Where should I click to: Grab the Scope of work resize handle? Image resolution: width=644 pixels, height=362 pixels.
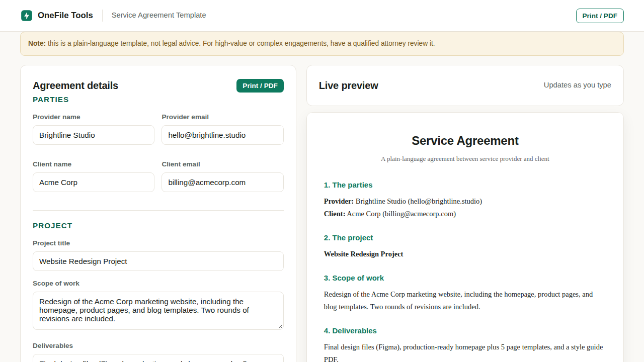pos(280,326)
